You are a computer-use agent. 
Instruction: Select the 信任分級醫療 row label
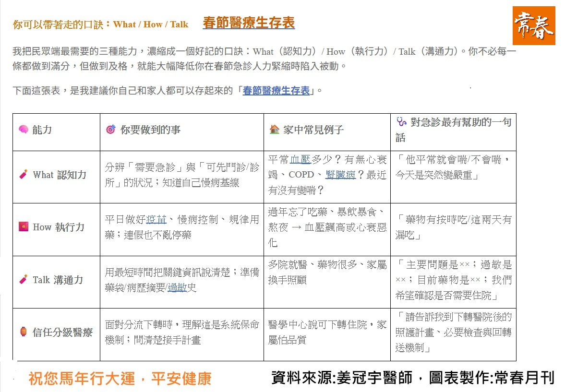[x=62, y=332]
